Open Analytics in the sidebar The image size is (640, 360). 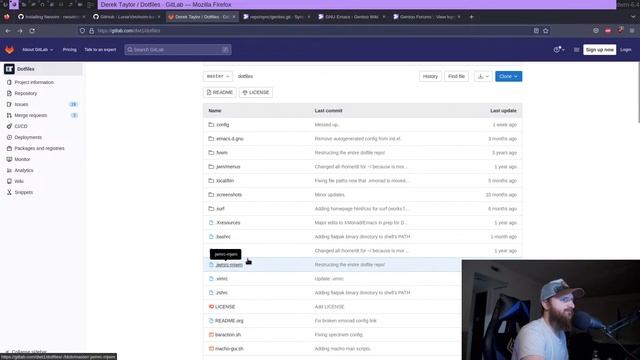coord(24,171)
